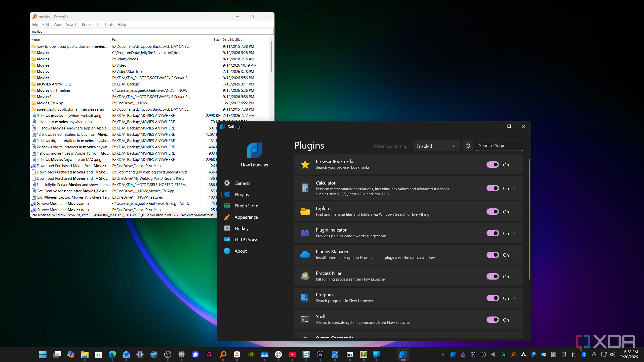The width and height of the screenshot is (644, 362).
Task: Open the Search menu in Everything
Action: click(x=72, y=24)
